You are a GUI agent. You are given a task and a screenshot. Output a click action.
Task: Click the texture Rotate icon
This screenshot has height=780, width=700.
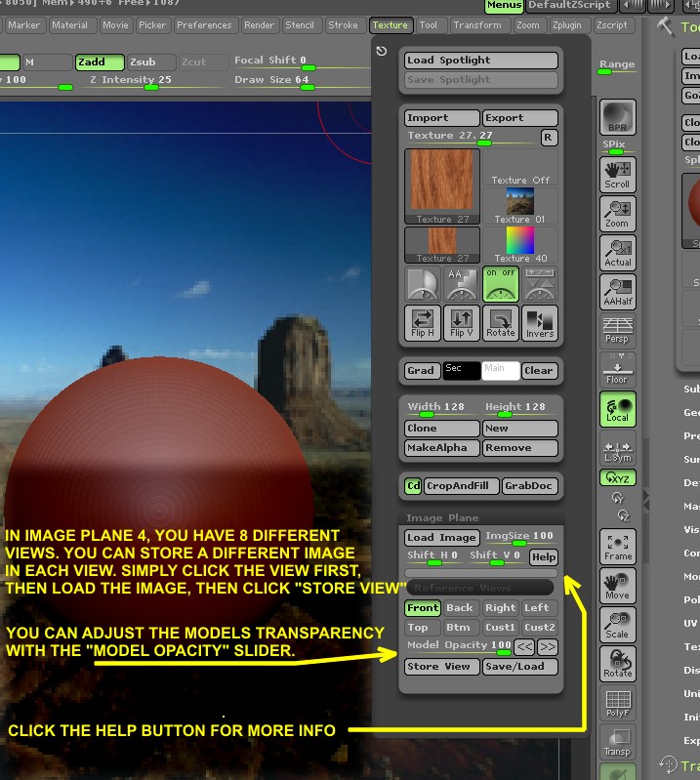[501, 323]
